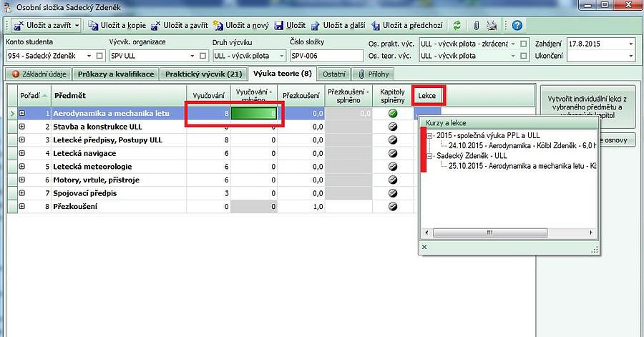Click green checkmark for Aerodynamika chapters
Viewport: 644px width, 337px height.
[392, 114]
